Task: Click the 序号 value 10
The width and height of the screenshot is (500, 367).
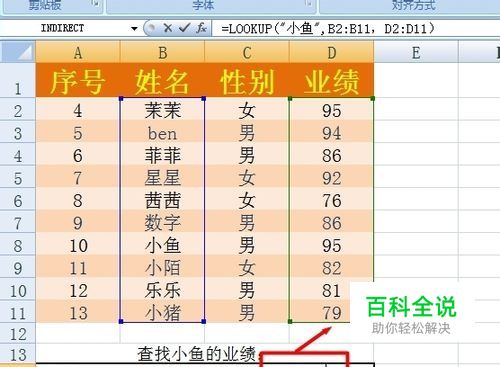Action: point(78,244)
